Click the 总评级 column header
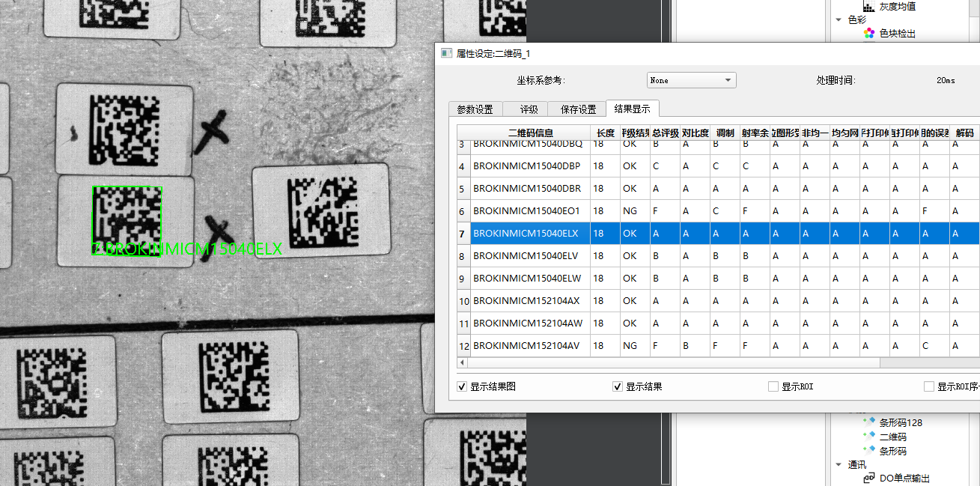The image size is (980, 486). click(x=665, y=133)
